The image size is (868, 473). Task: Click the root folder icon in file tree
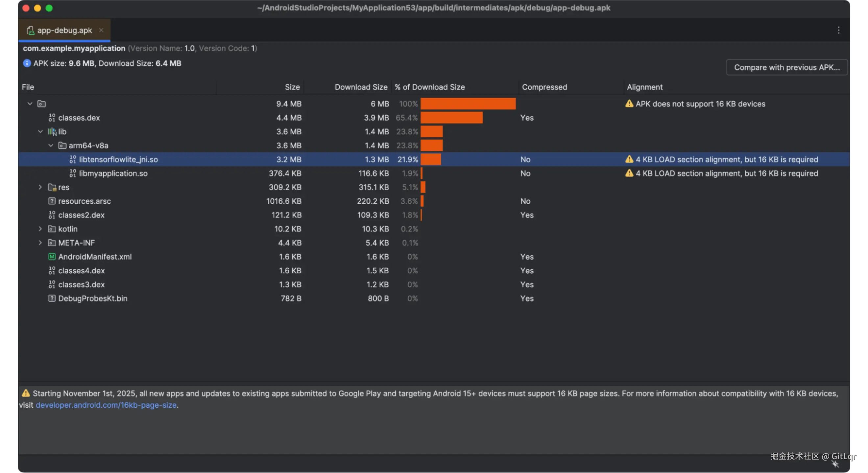pyautogui.click(x=41, y=104)
